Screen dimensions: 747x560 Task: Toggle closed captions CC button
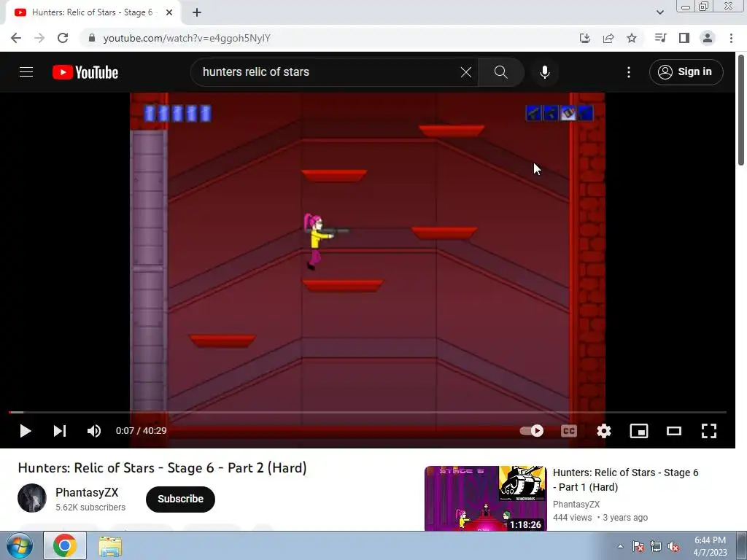pos(569,431)
